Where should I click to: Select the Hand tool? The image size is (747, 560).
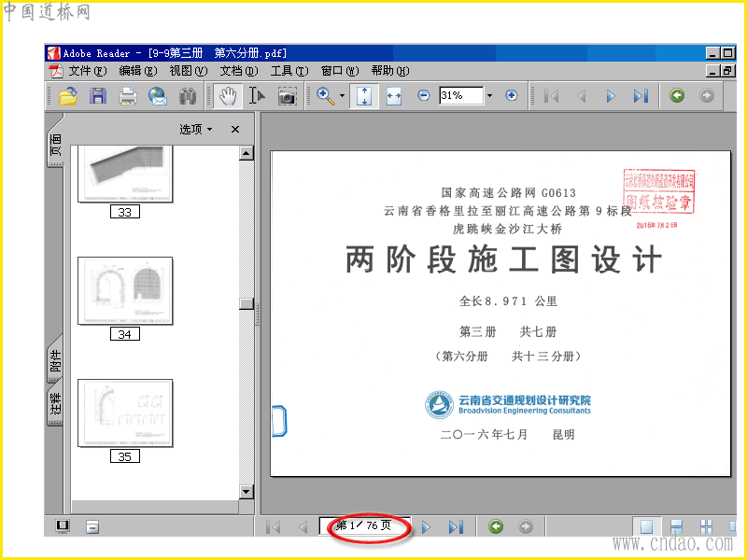[228, 96]
